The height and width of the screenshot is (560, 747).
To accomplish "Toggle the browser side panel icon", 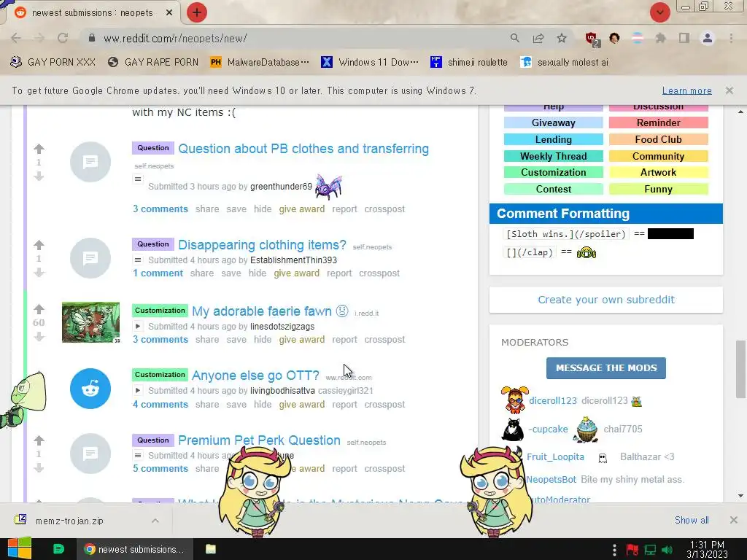I will [684, 38].
